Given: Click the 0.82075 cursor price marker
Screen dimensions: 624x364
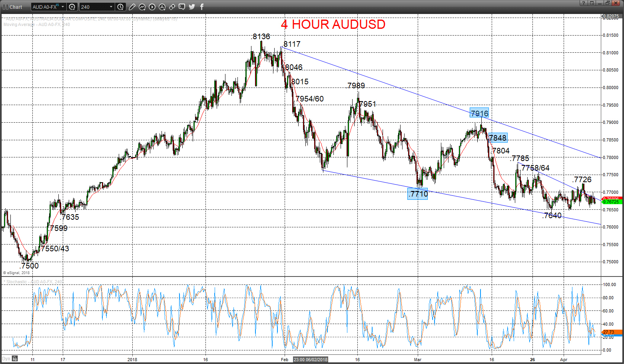Looking at the screenshot, I should click(x=611, y=16).
